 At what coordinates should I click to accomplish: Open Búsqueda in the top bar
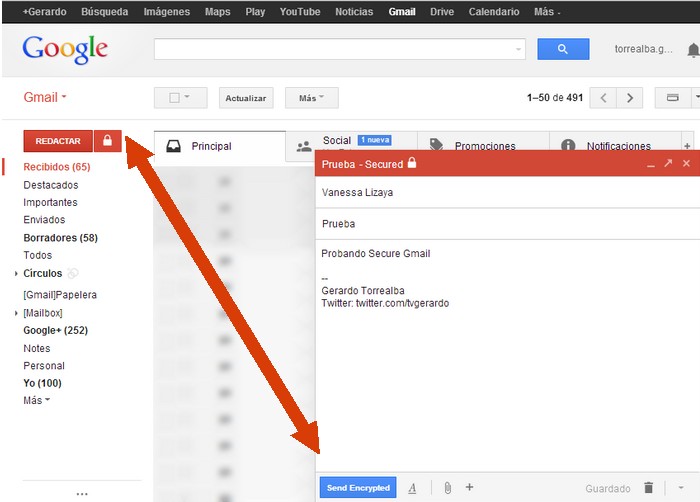point(104,12)
